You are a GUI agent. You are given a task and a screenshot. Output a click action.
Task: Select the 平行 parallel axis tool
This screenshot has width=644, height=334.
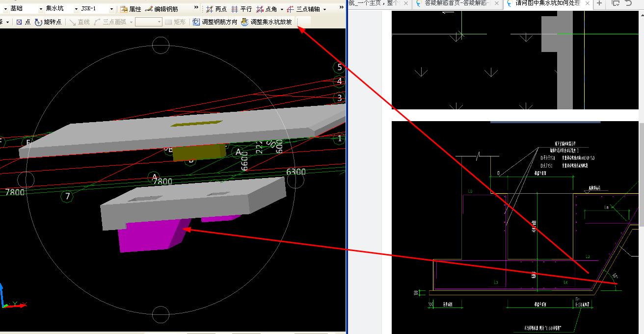(x=241, y=9)
